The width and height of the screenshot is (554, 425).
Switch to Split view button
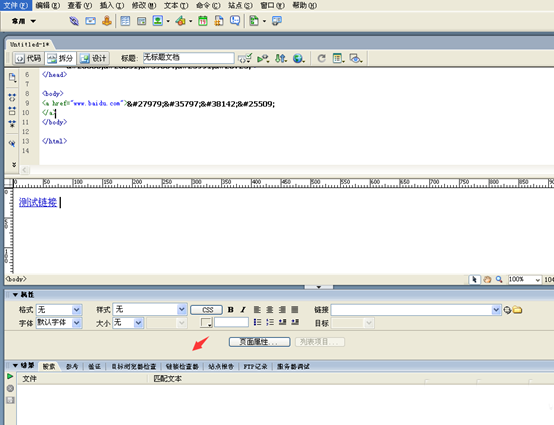tap(60, 58)
